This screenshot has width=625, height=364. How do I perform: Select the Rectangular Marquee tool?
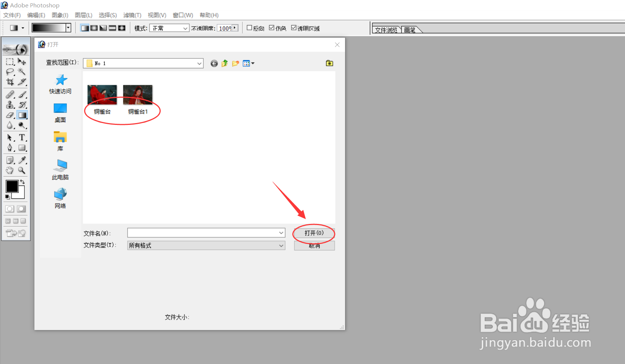pyautogui.click(x=10, y=62)
